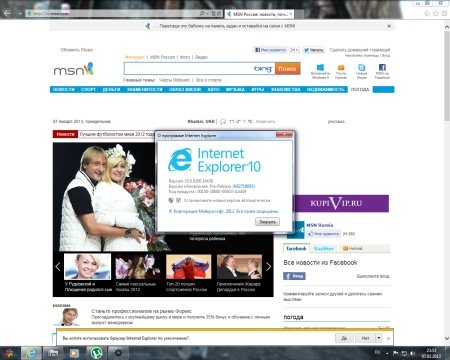The height and width of the screenshot is (360, 450).
Task: Click the orange Поиск search button
Action: click(x=287, y=69)
